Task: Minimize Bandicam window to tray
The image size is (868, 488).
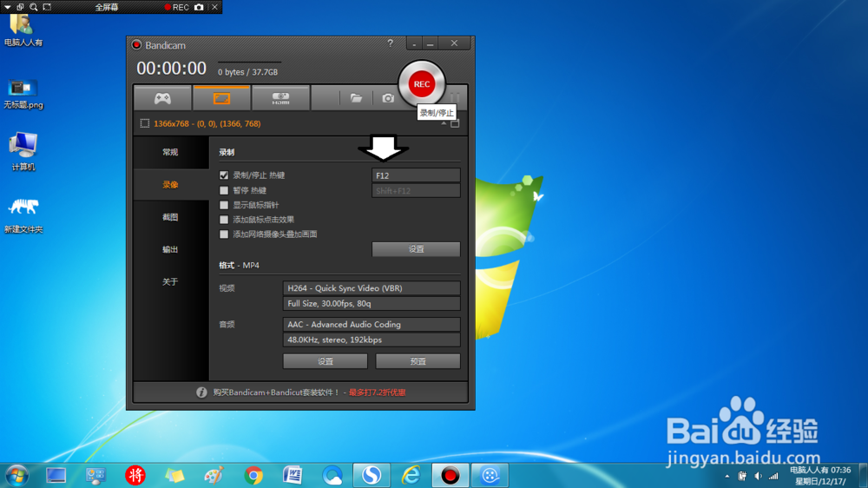Action: pyautogui.click(x=414, y=43)
